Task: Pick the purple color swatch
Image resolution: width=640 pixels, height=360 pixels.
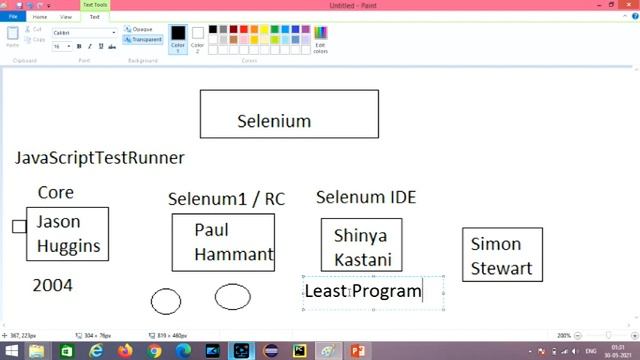Action: [x=306, y=29]
